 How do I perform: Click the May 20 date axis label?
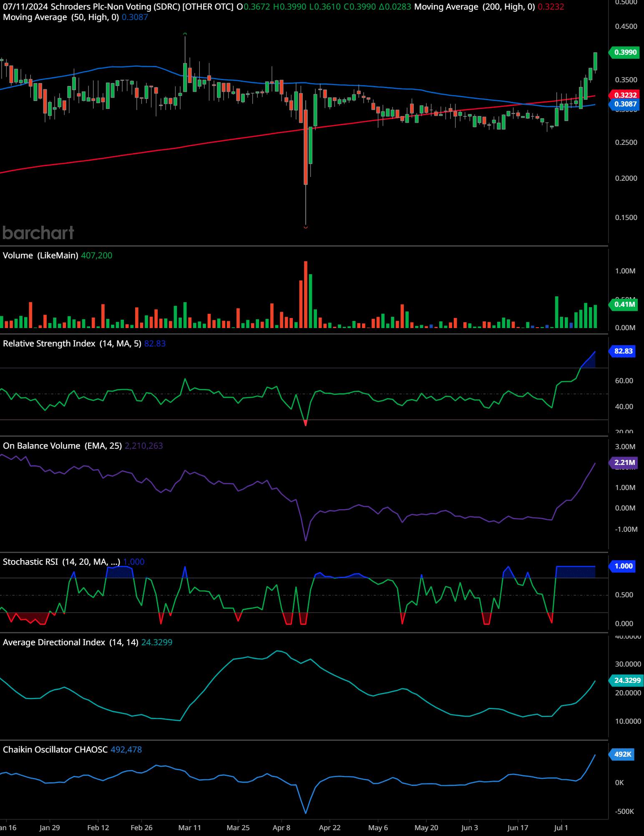[x=426, y=828]
